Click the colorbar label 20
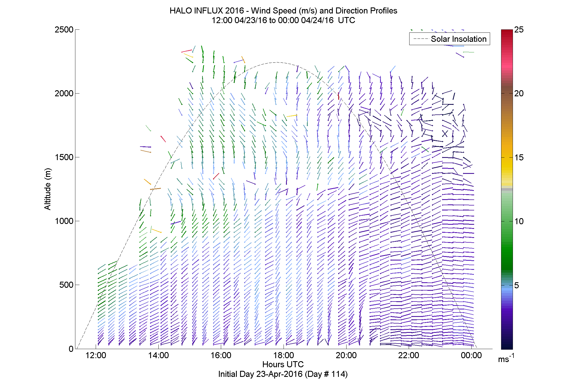577x392 pixels. coord(519,93)
